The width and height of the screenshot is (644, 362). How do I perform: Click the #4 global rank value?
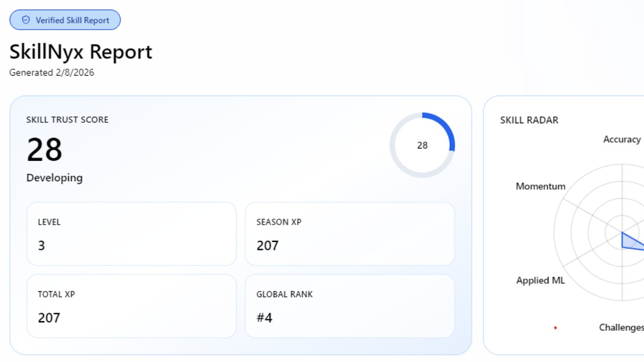(265, 317)
